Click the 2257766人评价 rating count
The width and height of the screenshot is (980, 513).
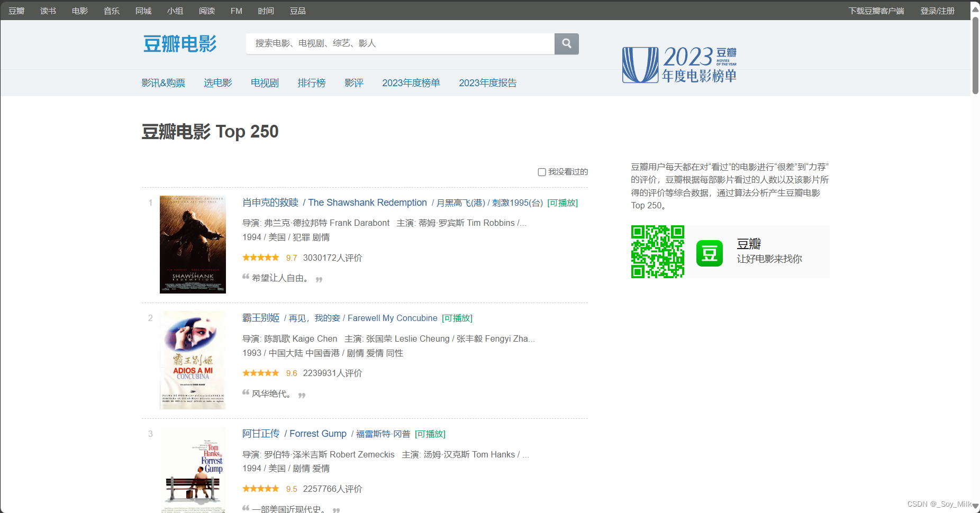click(x=332, y=489)
